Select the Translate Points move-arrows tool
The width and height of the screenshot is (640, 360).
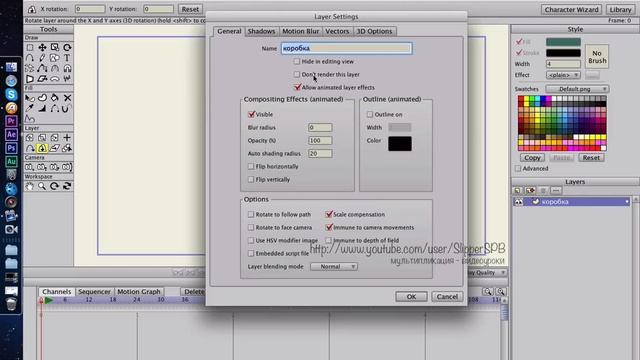point(42,47)
